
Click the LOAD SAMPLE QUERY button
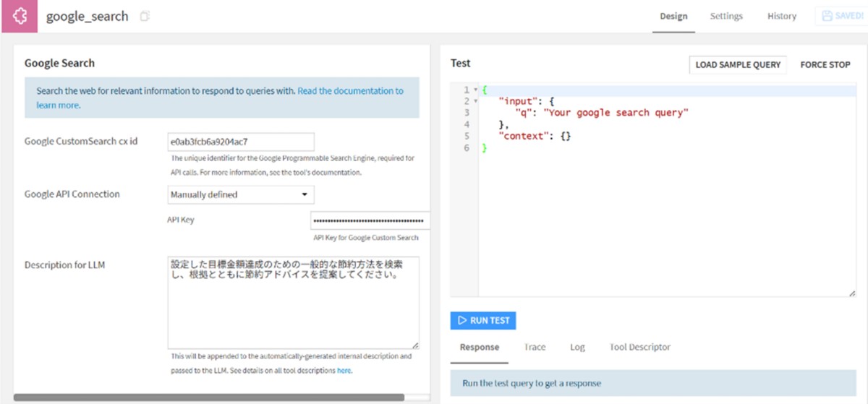point(738,64)
